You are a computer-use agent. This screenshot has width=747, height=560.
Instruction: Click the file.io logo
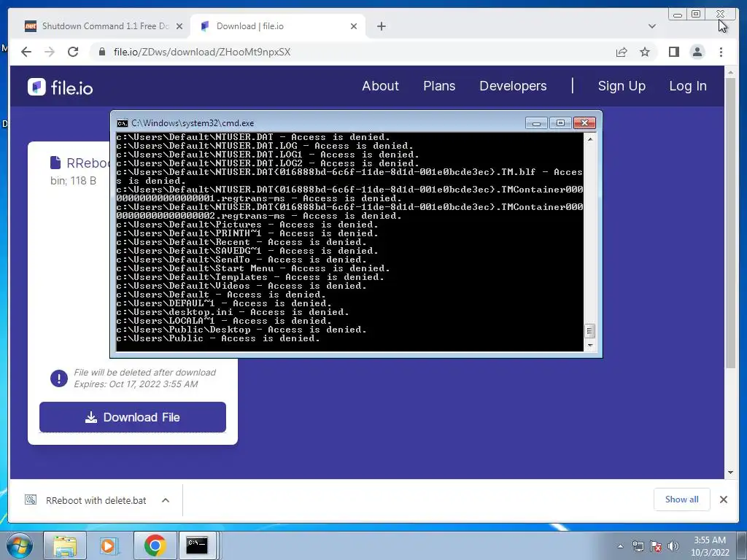60,87
